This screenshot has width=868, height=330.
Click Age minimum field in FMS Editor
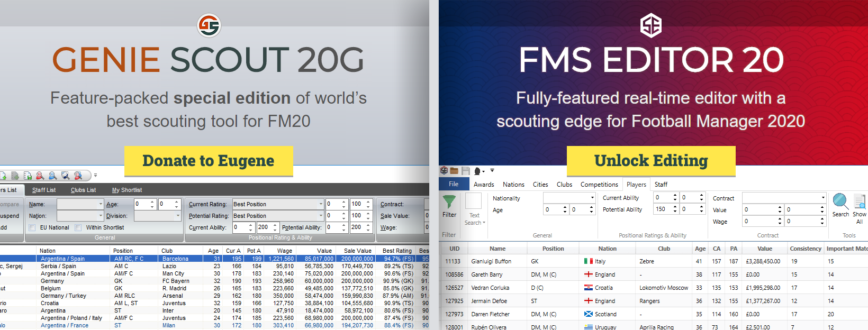coord(556,209)
